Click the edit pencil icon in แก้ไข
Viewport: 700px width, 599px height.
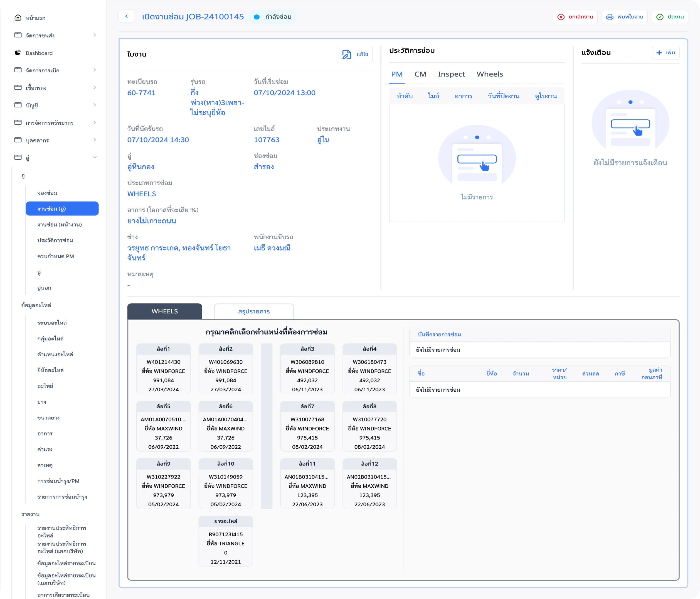(347, 55)
